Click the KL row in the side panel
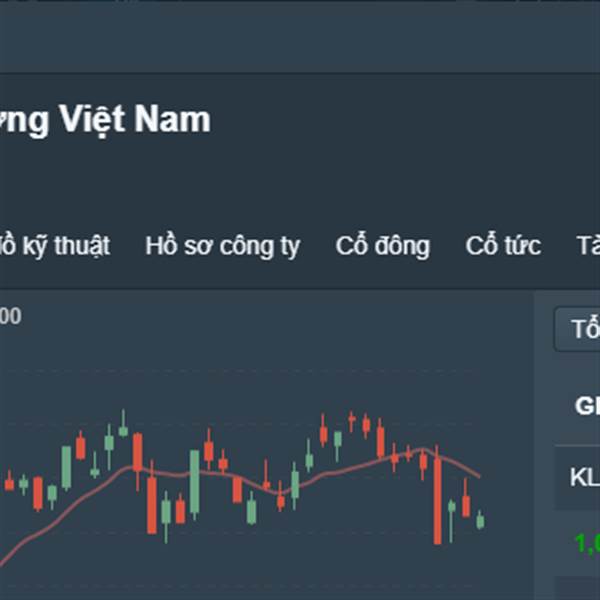The width and height of the screenshot is (600, 600). [577, 478]
